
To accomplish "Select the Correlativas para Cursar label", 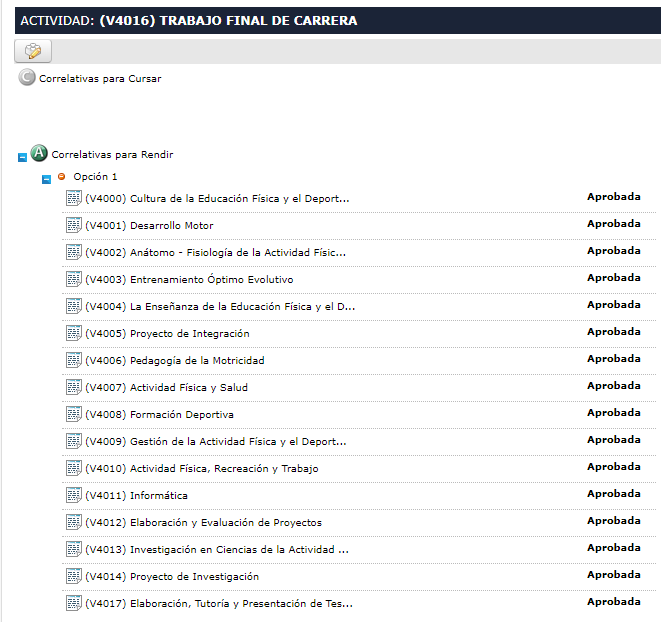I will [100, 78].
